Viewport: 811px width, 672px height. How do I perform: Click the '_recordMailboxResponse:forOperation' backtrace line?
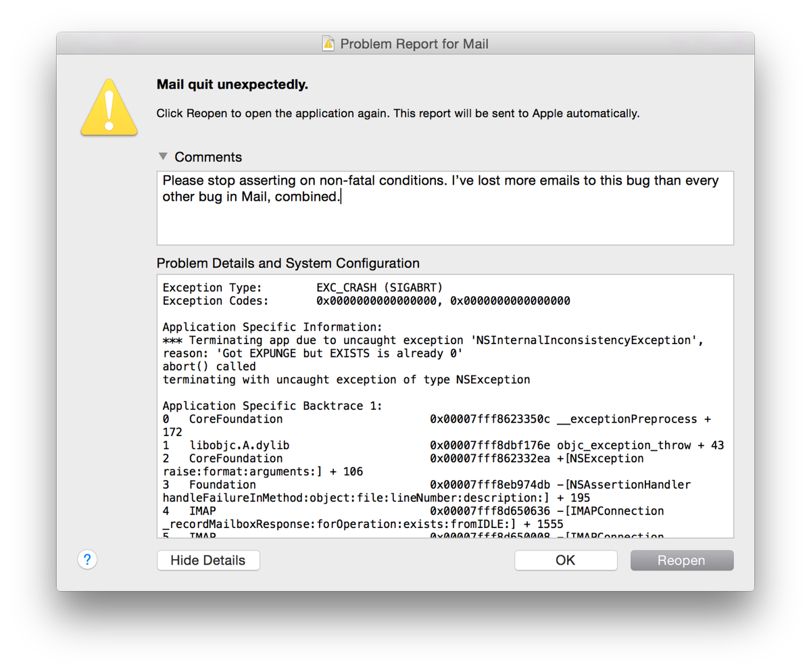tap(363, 525)
